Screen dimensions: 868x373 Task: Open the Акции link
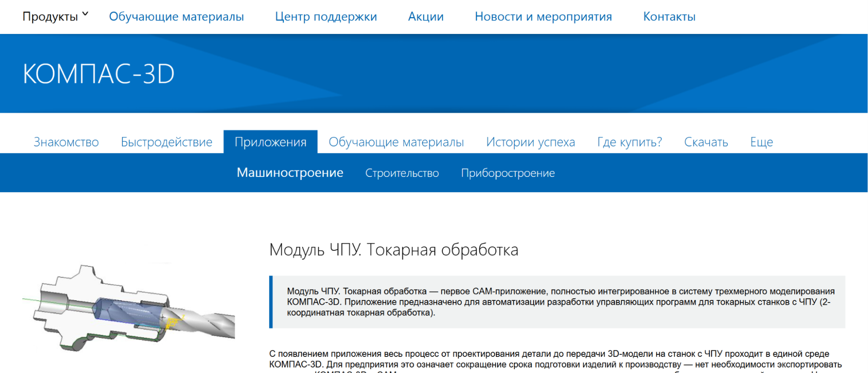(426, 17)
